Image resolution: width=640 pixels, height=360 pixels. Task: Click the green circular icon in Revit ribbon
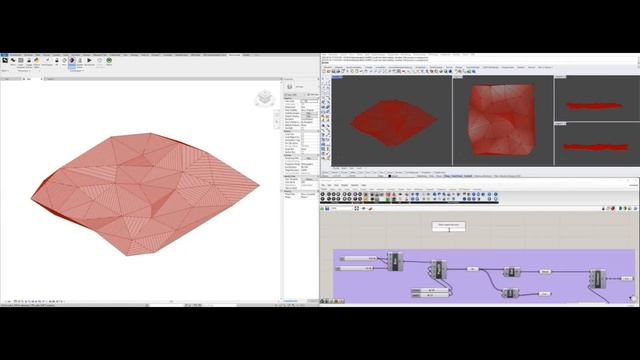[109, 60]
